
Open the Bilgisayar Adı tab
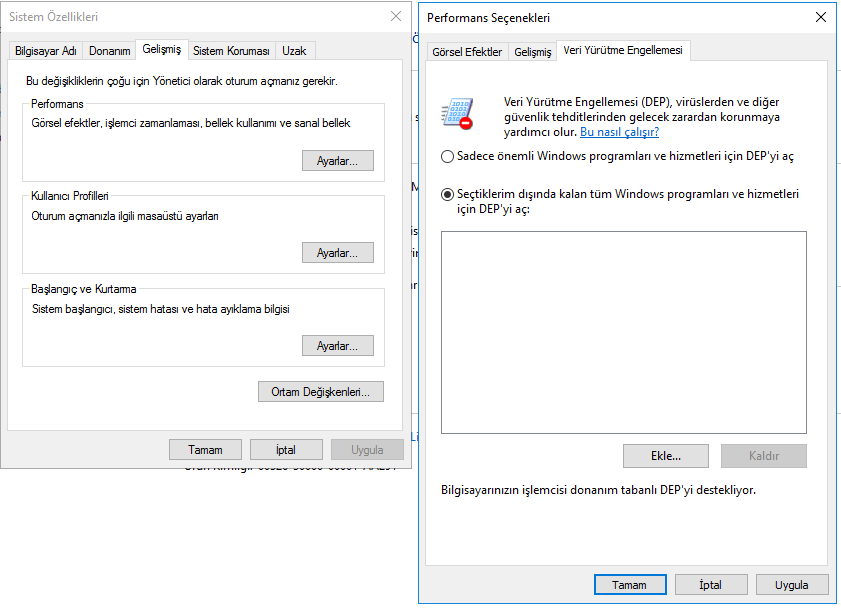point(46,51)
